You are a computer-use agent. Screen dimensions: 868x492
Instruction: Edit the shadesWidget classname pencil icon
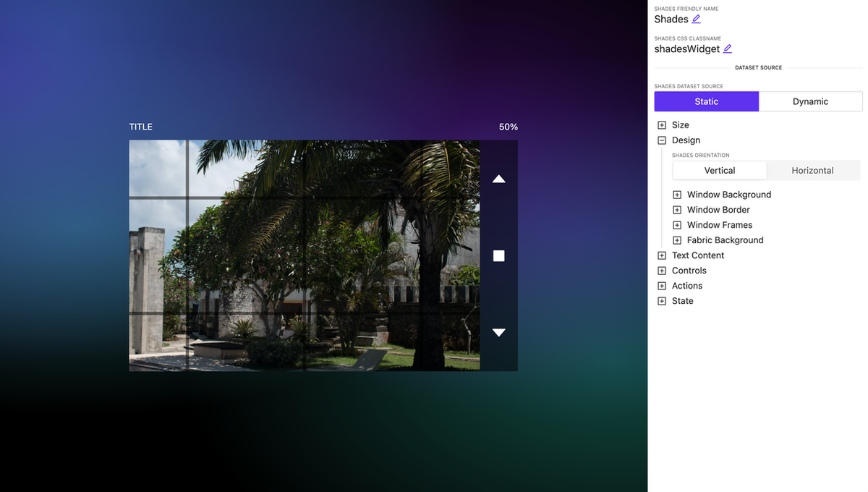(x=728, y=49)
